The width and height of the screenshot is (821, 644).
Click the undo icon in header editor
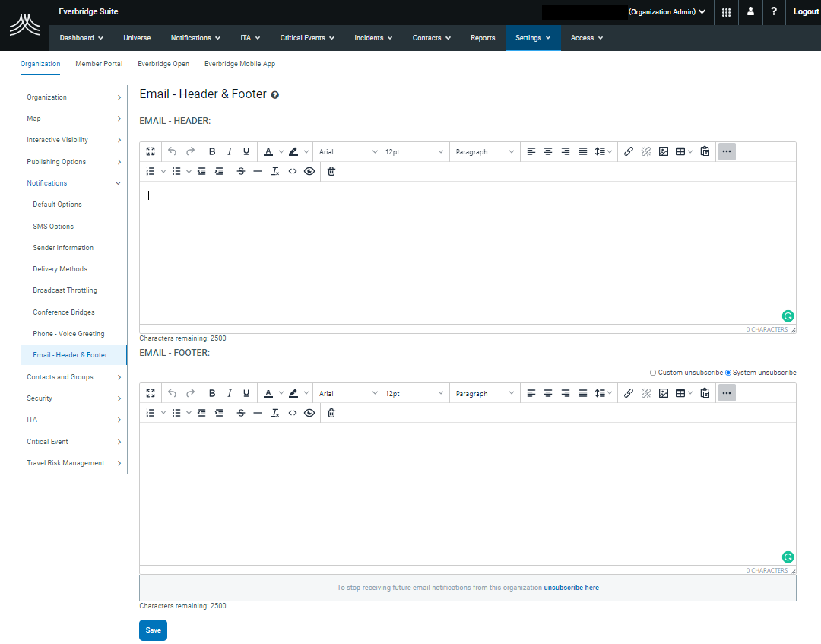coord(171,151)
